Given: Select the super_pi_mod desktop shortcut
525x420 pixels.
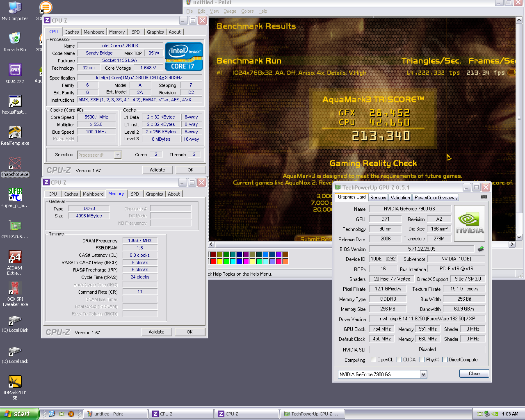Looking at the screenshot, I should 15,198.
